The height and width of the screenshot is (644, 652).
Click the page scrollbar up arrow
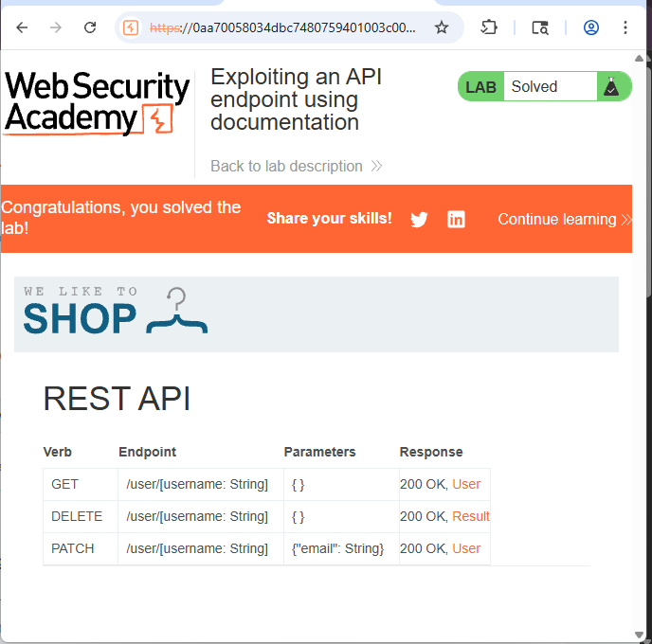coord(640,59)
